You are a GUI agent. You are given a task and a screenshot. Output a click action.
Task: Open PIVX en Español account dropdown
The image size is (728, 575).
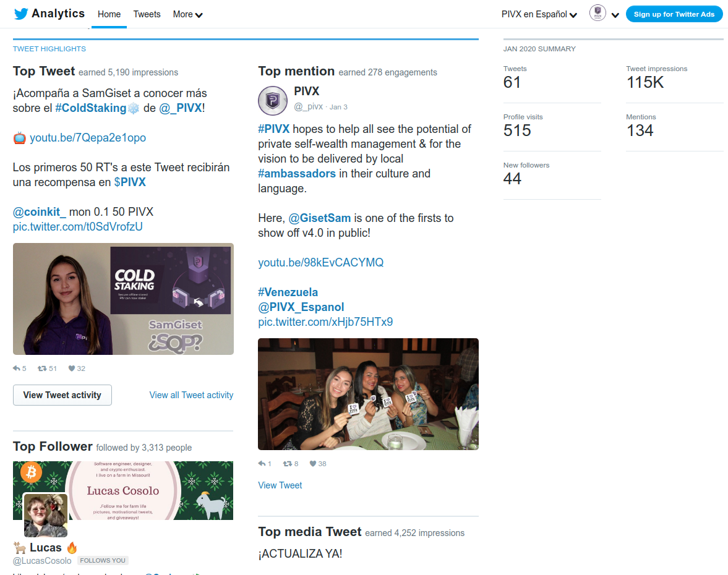[x=539, y=14]
